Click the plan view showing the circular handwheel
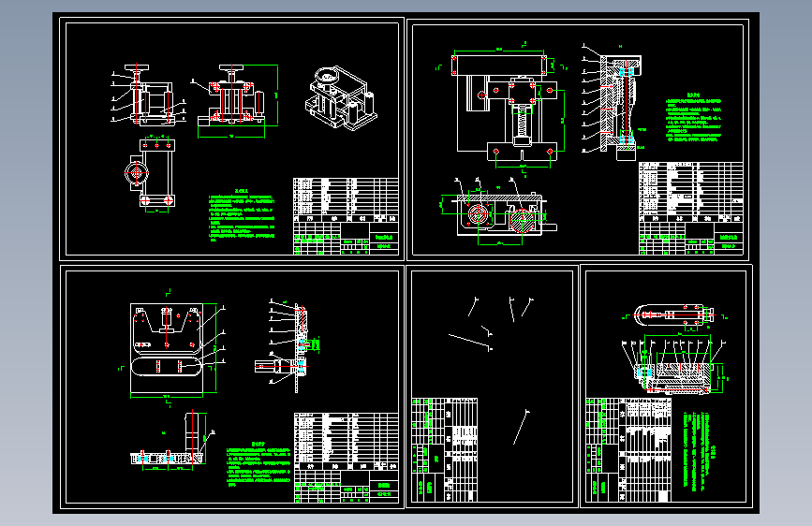The height and width of the screenshot is (526, 812). coord(150,174)
